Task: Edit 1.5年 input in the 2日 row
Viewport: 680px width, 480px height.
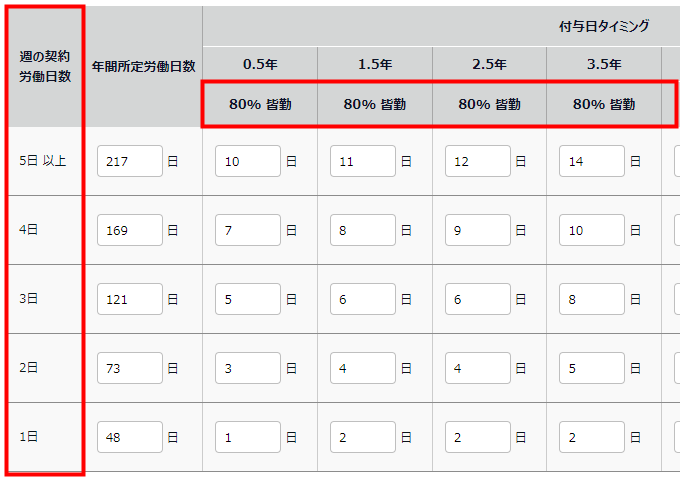Action: pos(362,368)
